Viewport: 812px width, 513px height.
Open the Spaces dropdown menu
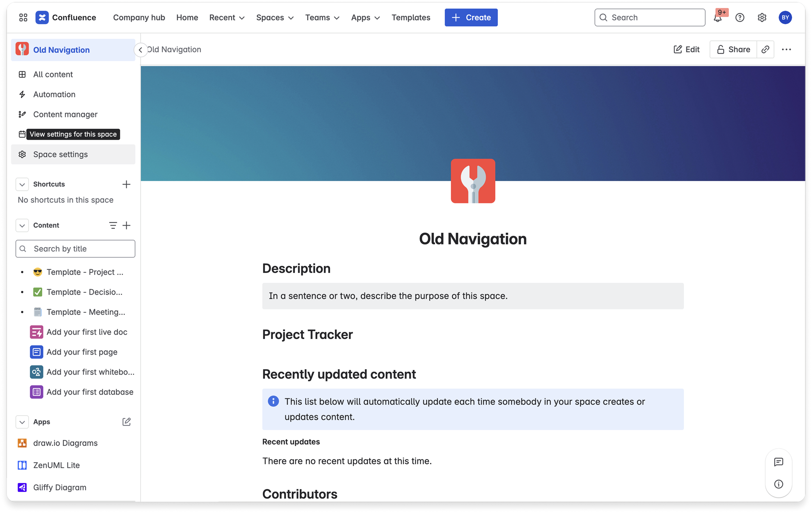(x=275, y=17)
